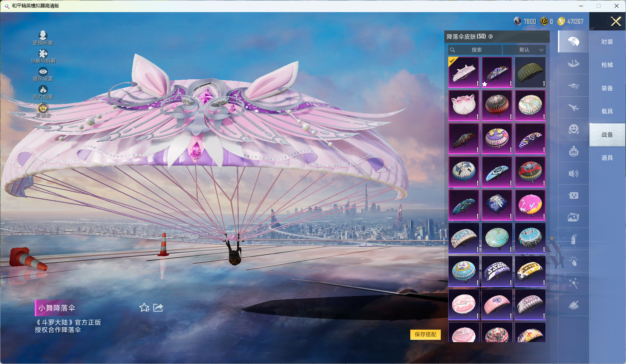Select the spray can graffiti icon

point(573,239)
